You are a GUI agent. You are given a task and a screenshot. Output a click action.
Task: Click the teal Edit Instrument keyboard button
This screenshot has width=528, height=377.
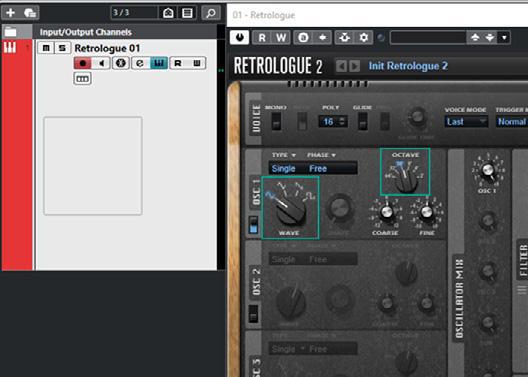(x=159, y=63)
